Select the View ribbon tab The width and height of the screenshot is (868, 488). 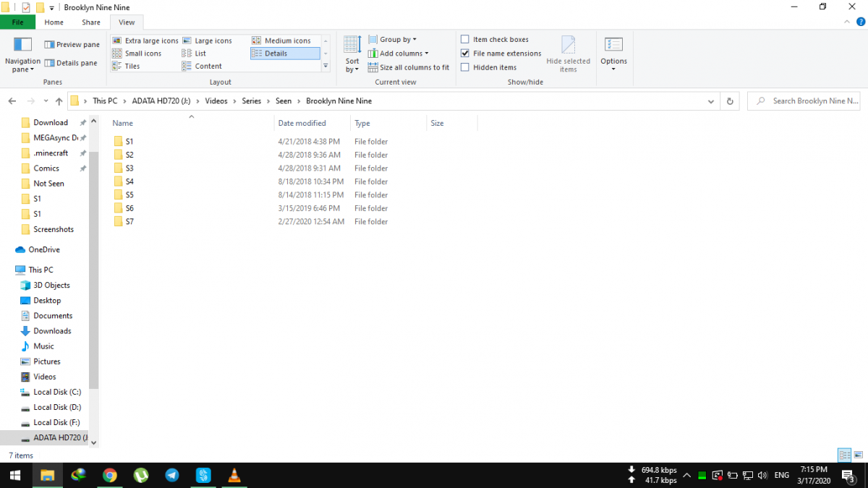coord(127,22)
